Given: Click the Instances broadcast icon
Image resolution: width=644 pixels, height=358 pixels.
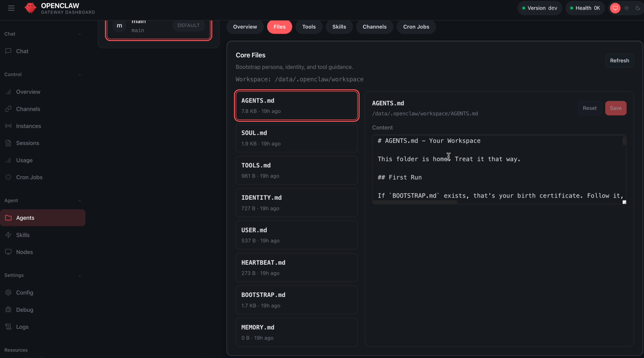Looking at the screenshot, I should tap(8, 126).
